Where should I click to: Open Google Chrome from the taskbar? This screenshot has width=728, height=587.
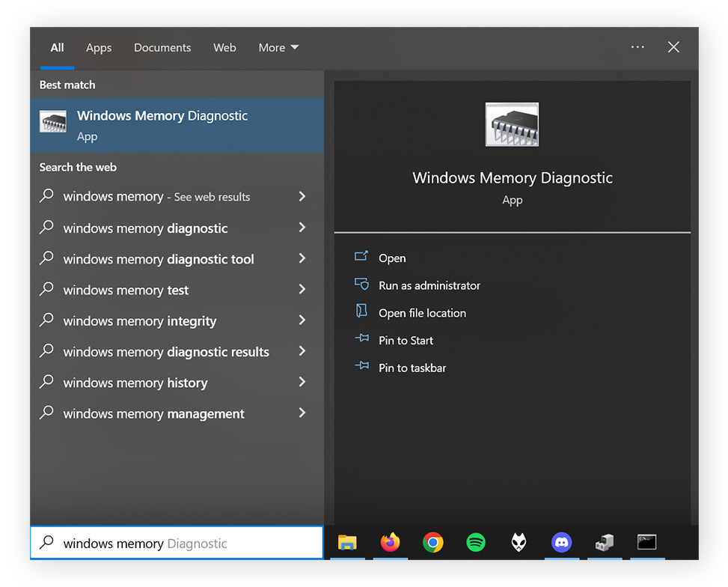432,543
